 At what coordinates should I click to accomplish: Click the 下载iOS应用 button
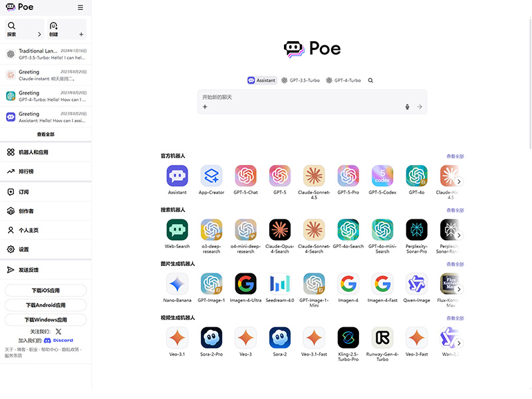[x=46, y=290]
